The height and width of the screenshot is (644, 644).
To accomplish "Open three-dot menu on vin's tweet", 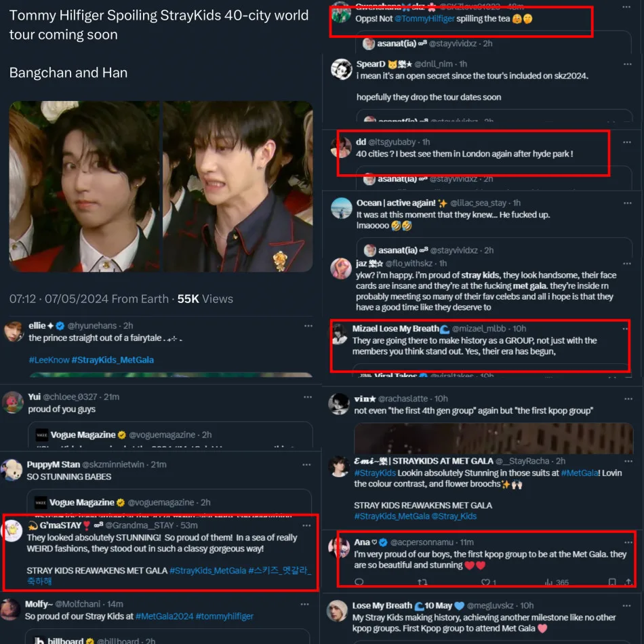I will 628,399.
